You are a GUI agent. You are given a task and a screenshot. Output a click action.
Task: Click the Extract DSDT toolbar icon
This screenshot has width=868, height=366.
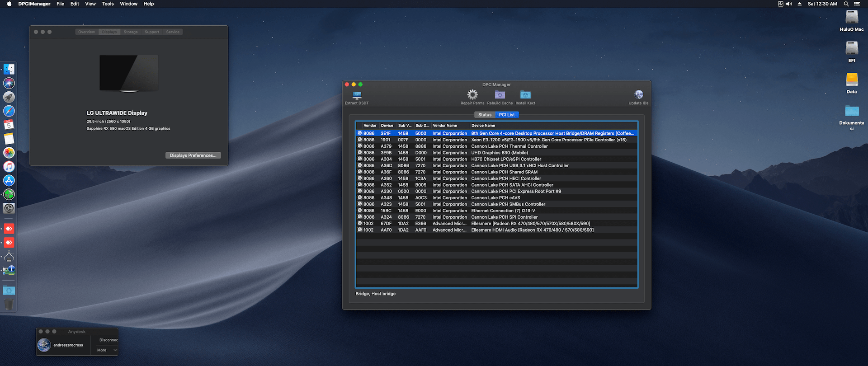click(x=357, y=95)
